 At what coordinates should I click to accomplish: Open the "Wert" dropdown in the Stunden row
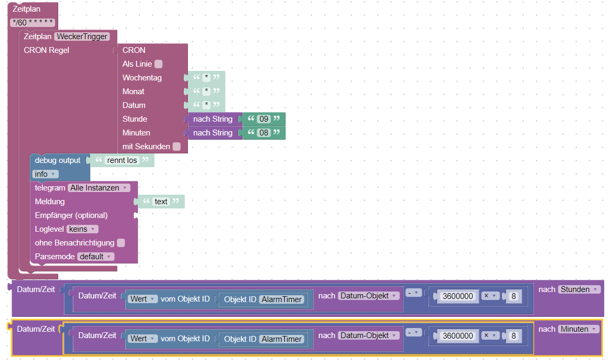tap(143, 299)
